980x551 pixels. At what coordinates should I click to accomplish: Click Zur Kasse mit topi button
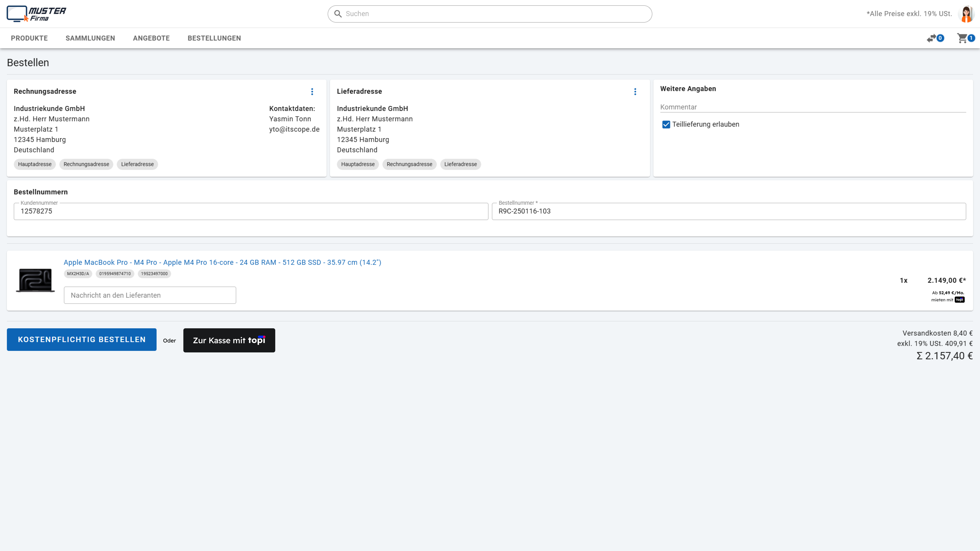pyautogui.click(x=229, y=340)
